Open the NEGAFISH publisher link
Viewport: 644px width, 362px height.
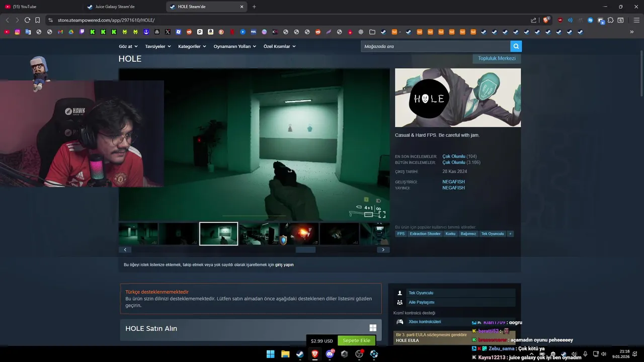[453, 188]
